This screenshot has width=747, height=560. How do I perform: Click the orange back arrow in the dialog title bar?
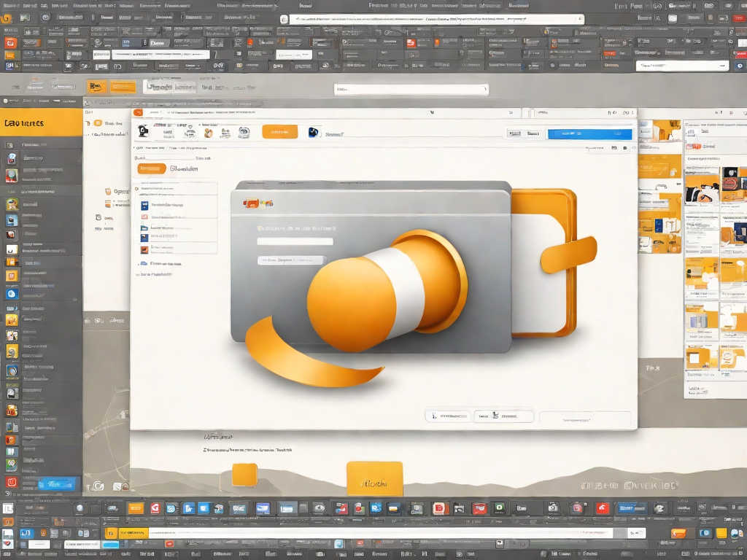pos(138,112)
